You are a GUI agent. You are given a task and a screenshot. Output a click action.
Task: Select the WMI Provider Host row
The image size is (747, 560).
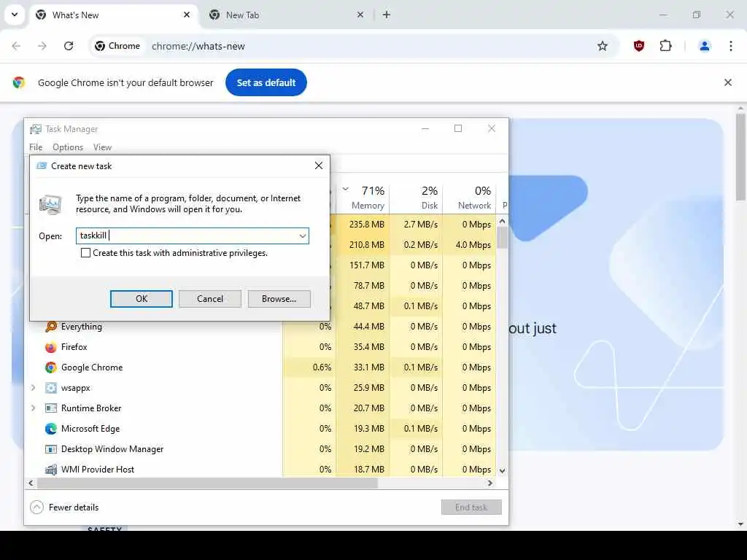[260, 470]
